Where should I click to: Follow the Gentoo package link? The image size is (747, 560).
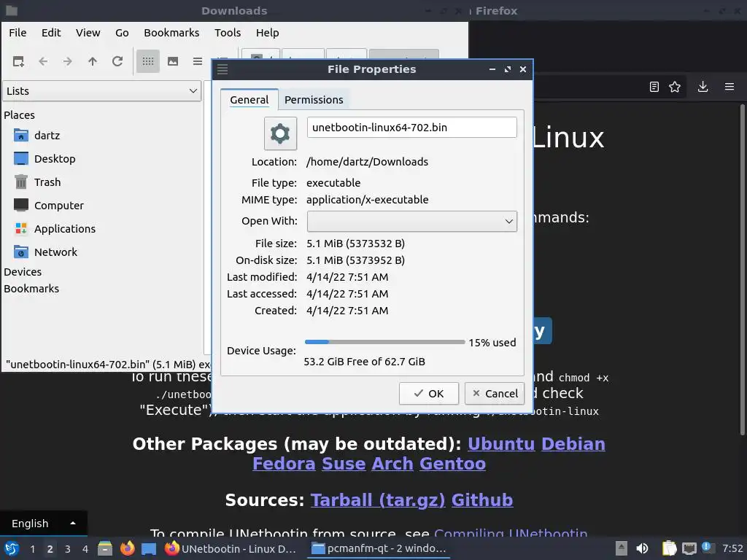(452, 464)
